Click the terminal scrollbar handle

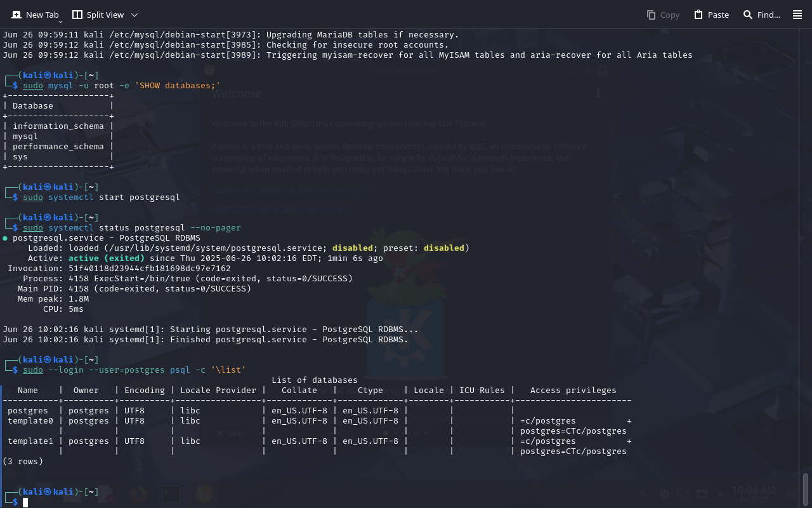(x=806, y=488)
